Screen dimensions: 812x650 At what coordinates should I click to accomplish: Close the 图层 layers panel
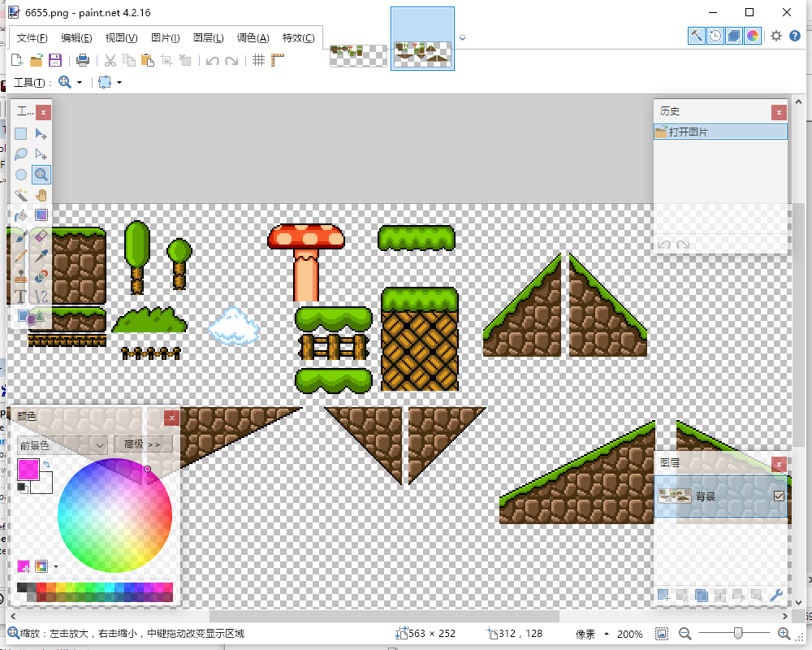tap(779, 464)
